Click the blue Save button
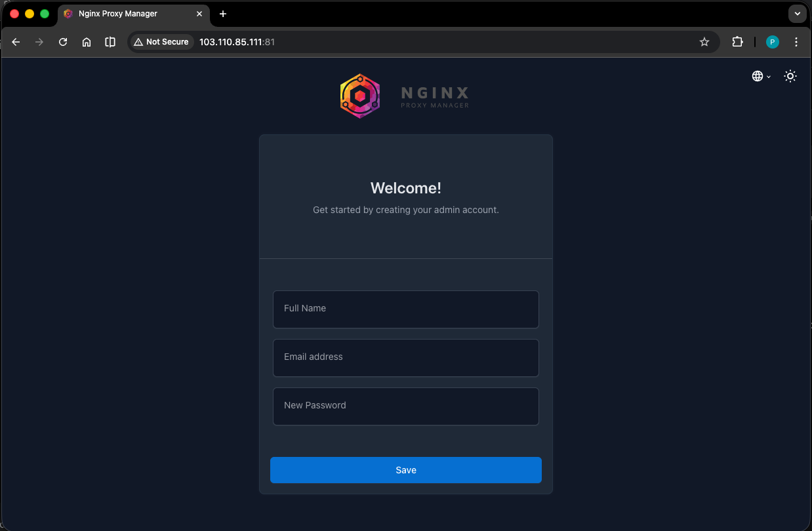The width and height of the screenshot is (812, 531). (x=406, y=470)
